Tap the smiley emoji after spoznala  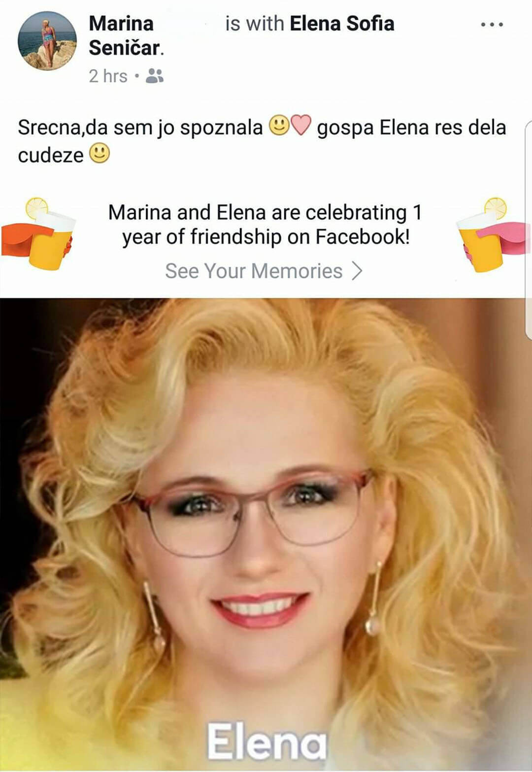click(x=279, y=125)
